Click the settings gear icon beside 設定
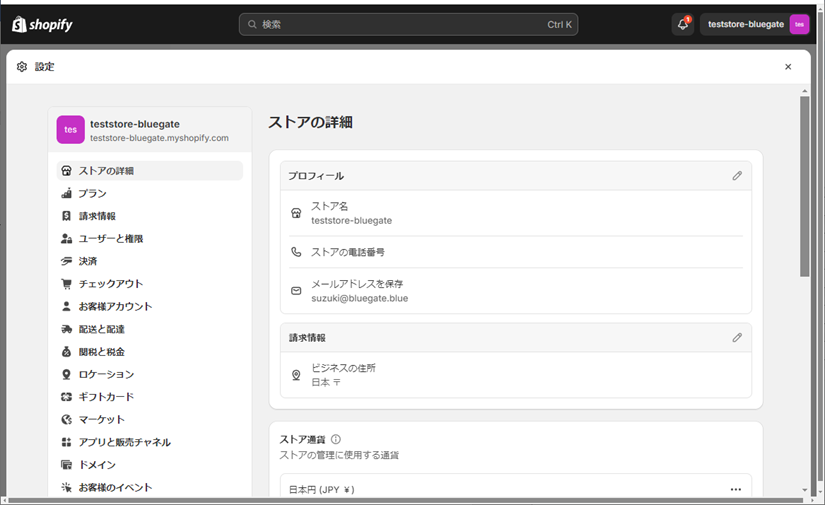This screenshot has width=825, height=505. pyautogui.click(x=22, y=67)
